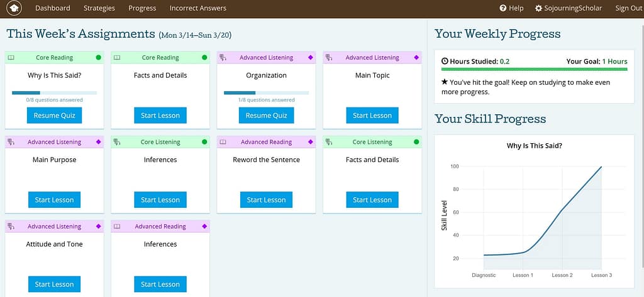
Task: Click the book icon on Why Is This Said card
Action: click(x=11, y=58)
